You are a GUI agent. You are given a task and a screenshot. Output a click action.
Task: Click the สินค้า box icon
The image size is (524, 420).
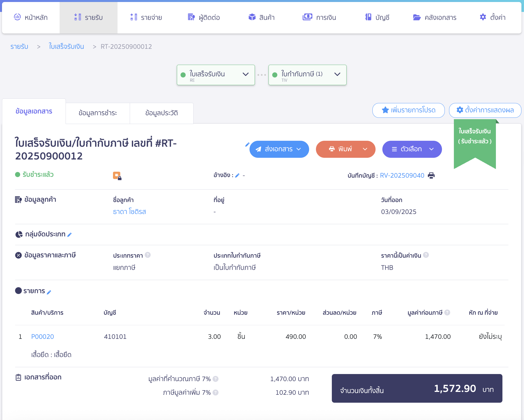pos(252,17)
